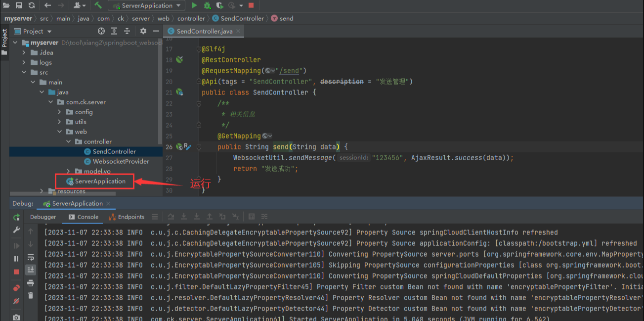Open dropdown arrow next to profiler icon
Viewport: 644px width, 321px height.
click(x=241, y=5)
